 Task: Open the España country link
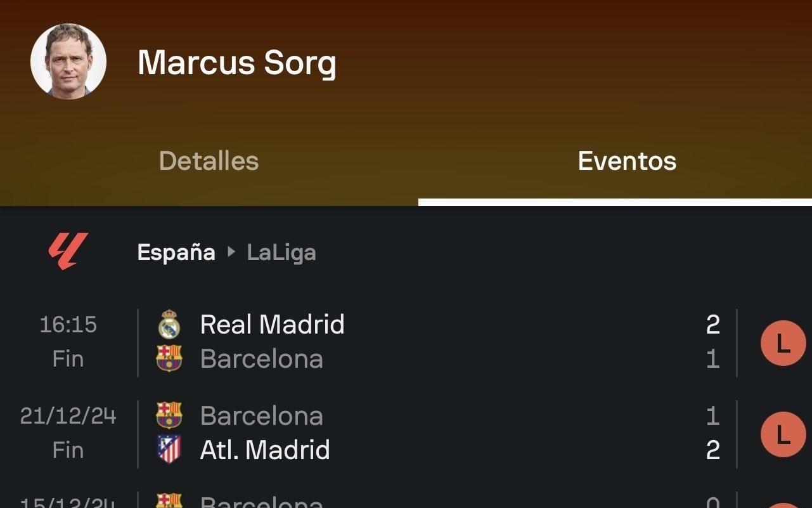176,252
